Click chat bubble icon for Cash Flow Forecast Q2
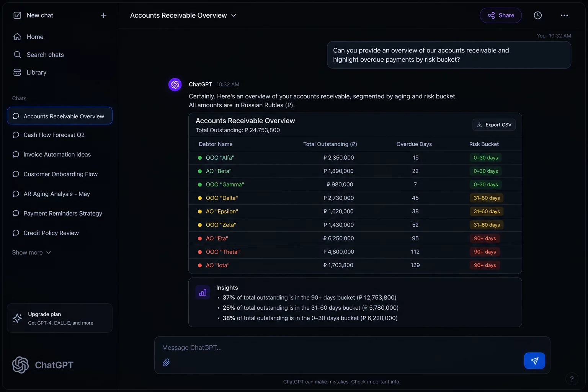 16,135
